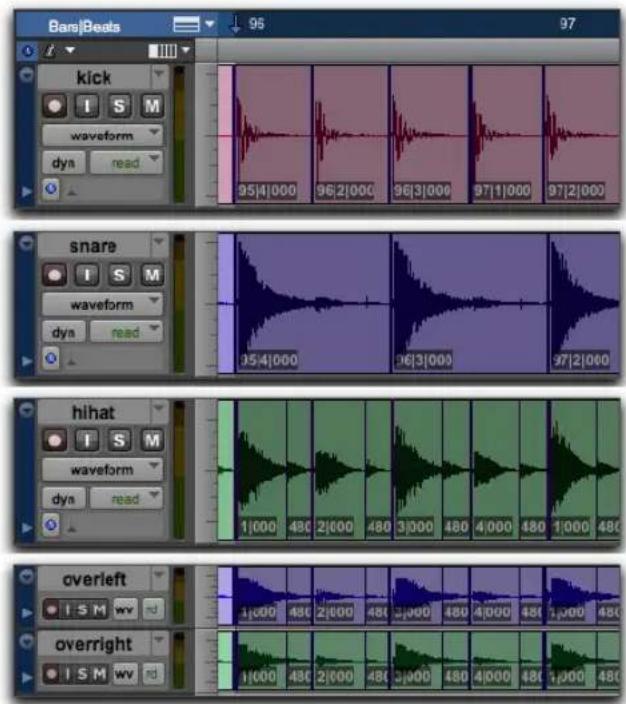Mute the snare track
Image resolution: width=626 pixels, height=704 pixels.
point(152,274)
